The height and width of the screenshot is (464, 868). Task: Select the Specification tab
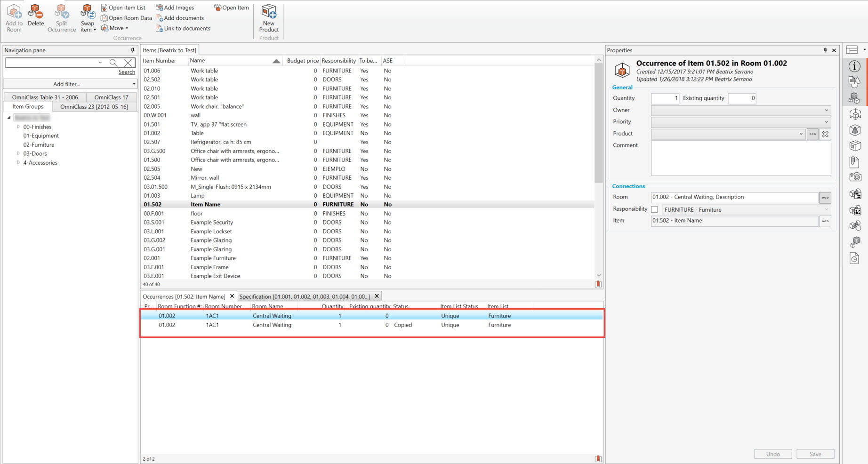point(305,296)
